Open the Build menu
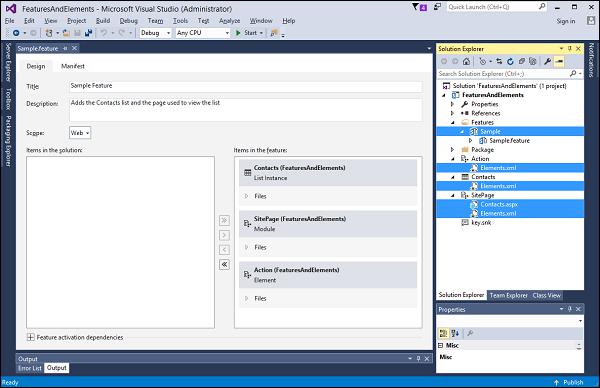 [103, 21]
